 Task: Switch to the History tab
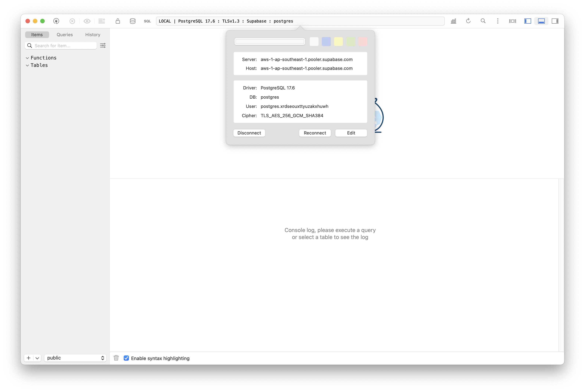point(93,35)
